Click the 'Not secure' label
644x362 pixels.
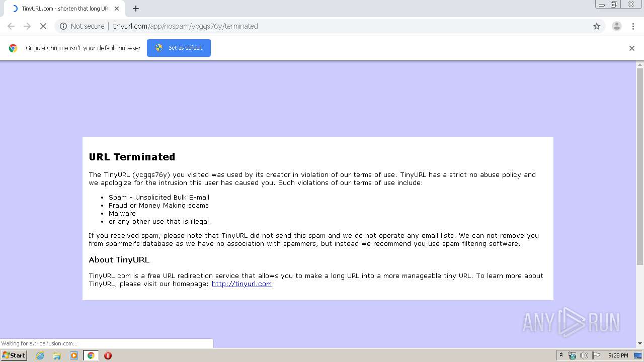[88, 26]
